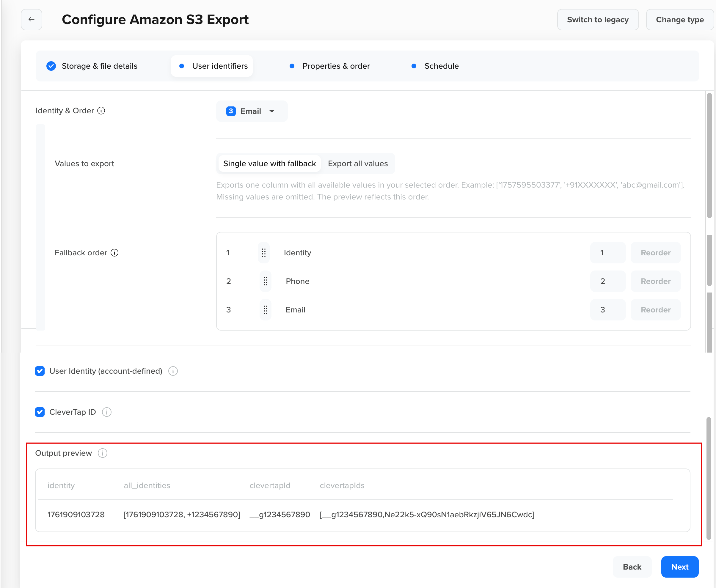Click the Output preview info icon
Screen dimensions: 716x588
[x=103, y=453]
